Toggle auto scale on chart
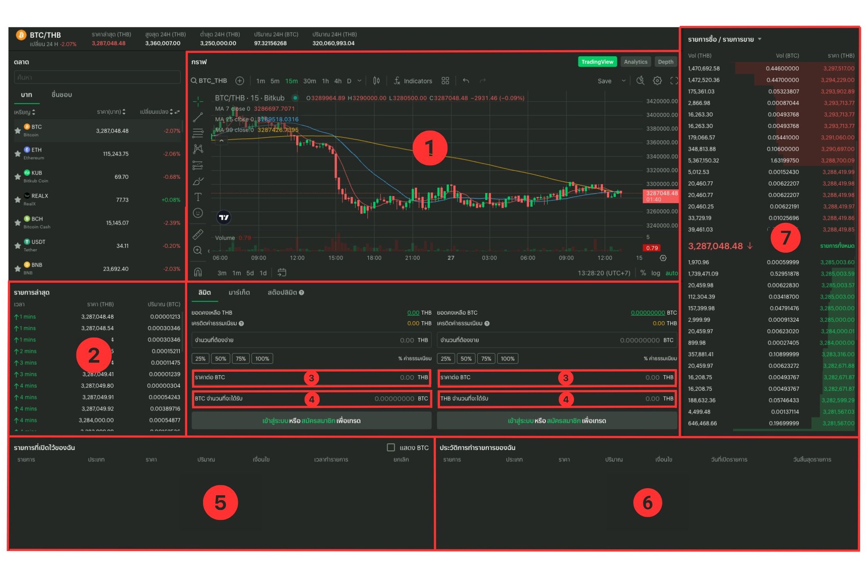The width and height of the screenshot is (868, 588). pos(671,273)
